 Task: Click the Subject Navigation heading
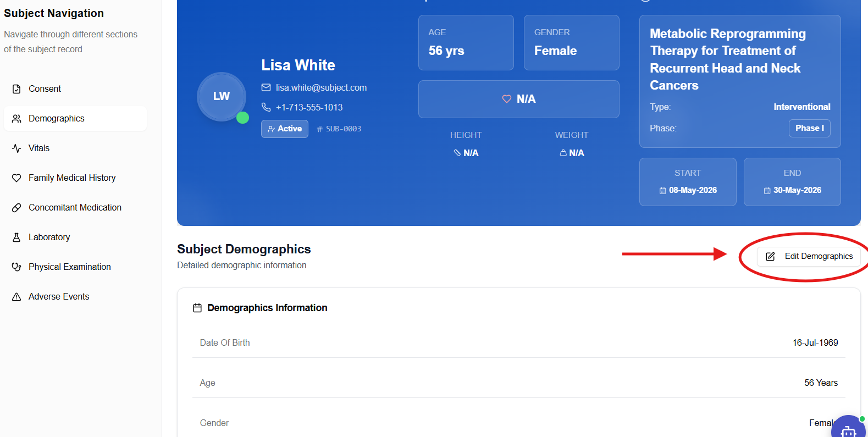54,13
